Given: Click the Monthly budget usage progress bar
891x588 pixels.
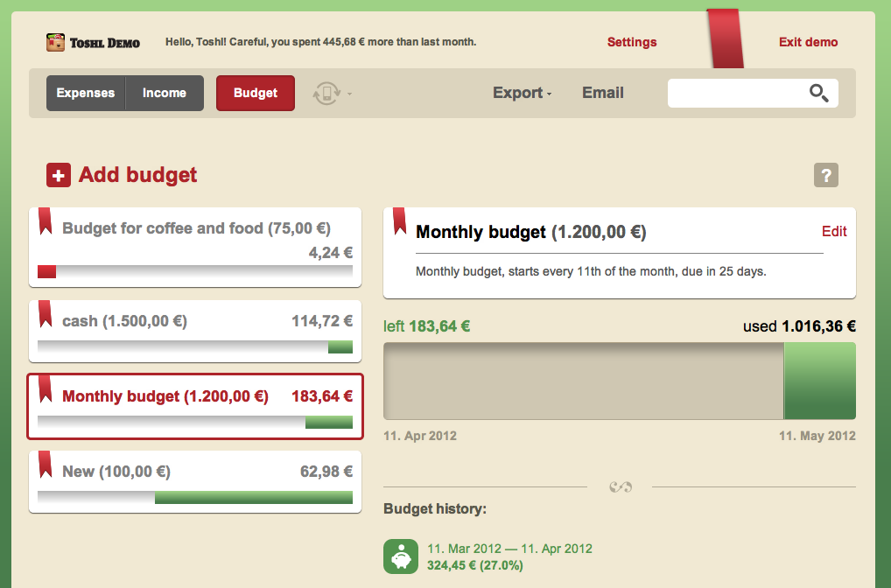Looking at the screenshot, I should click(x=620, y=381).
